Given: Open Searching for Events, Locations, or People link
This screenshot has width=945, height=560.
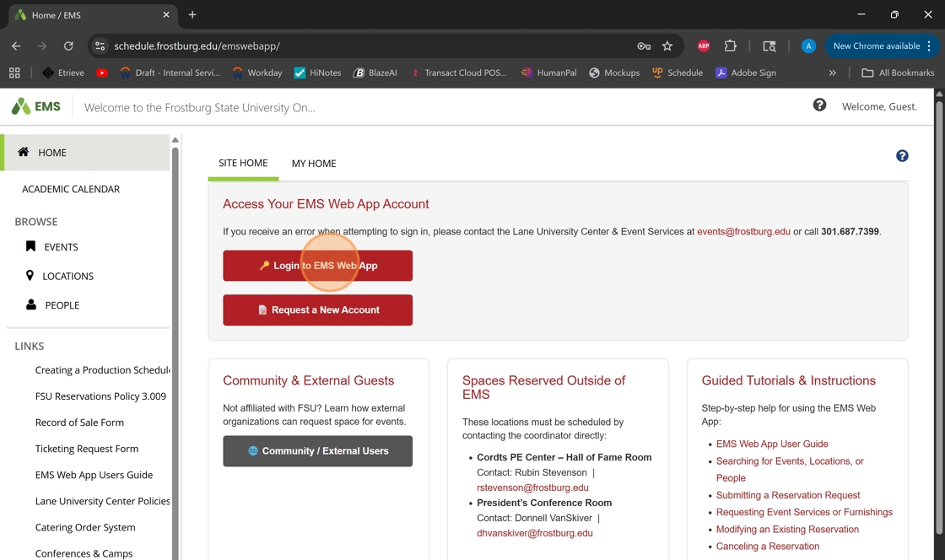Looking at the screenshot, I should pyautogui.click(x=790, y=470).
